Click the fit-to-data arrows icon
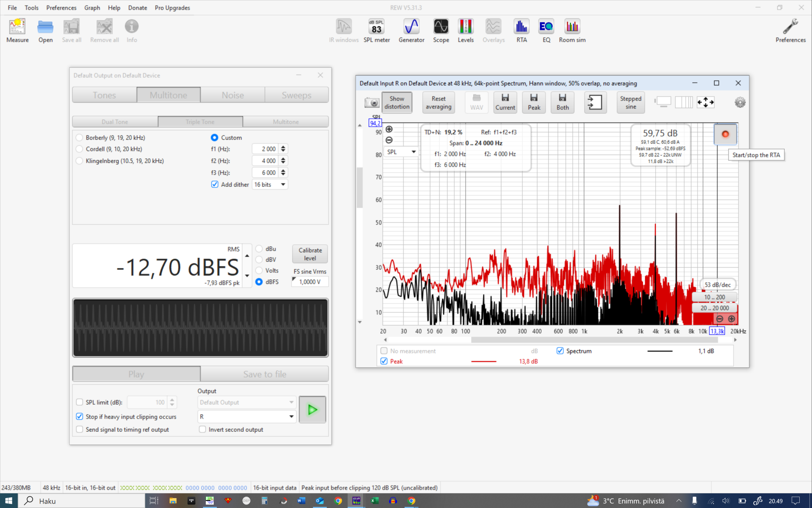Screen dimensions: 812x508 coord(706,102)
